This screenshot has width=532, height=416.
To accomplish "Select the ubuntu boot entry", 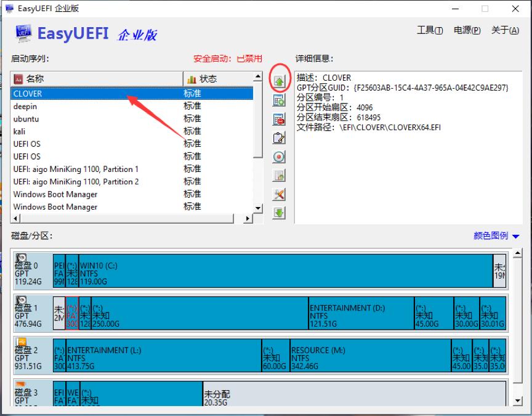I will click(62, 119).
